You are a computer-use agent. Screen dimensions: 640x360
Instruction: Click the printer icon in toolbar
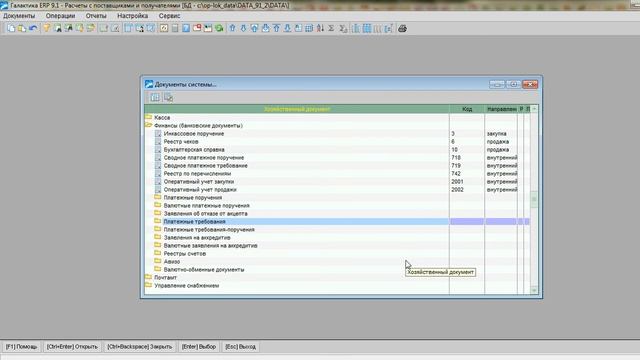click(x=402, y=28)
